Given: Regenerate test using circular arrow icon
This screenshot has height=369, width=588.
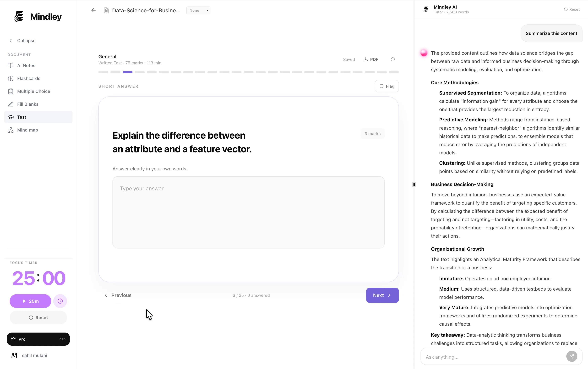Looking at the screenshot, I should pos(393,59).
